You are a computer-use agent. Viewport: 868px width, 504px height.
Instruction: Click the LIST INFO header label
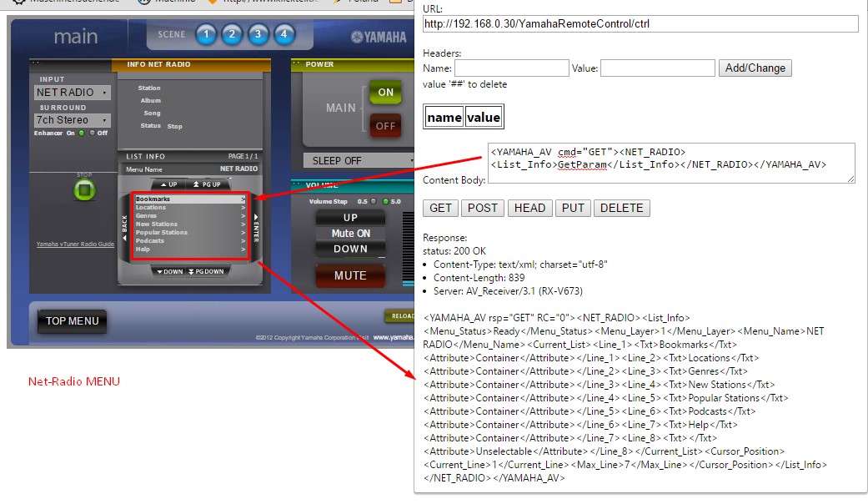tap(146, 157)
